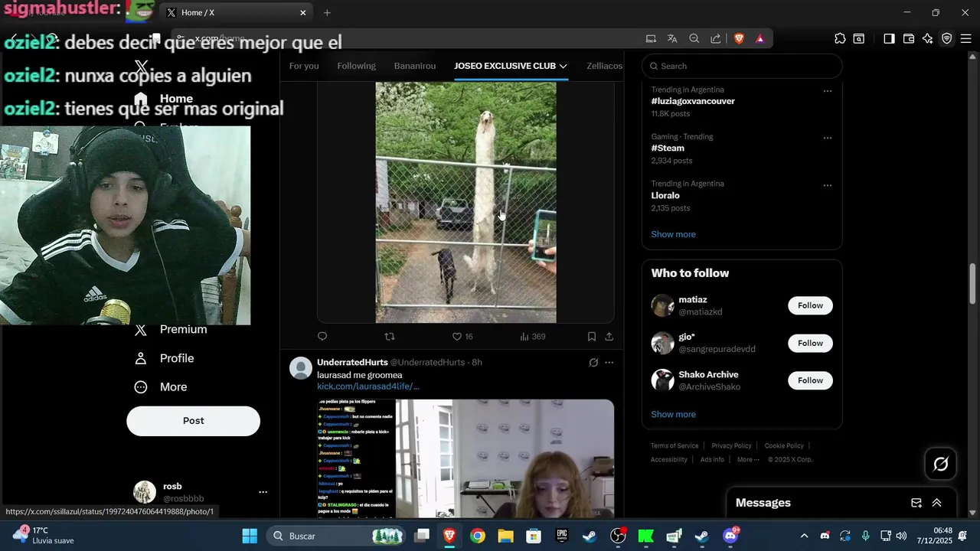
Task: Bookmark the dog fence photo post
Action: [x=592, y=337]
